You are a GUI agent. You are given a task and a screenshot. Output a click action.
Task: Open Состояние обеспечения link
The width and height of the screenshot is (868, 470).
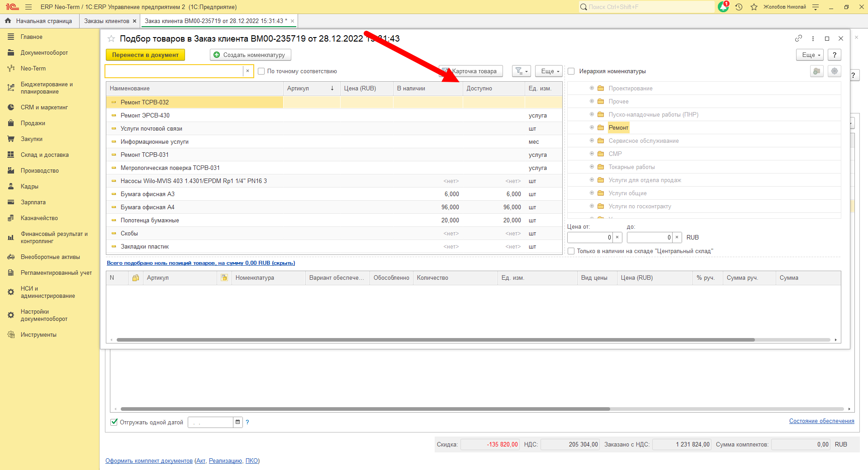pyautogui.click(x=821, y=421)
